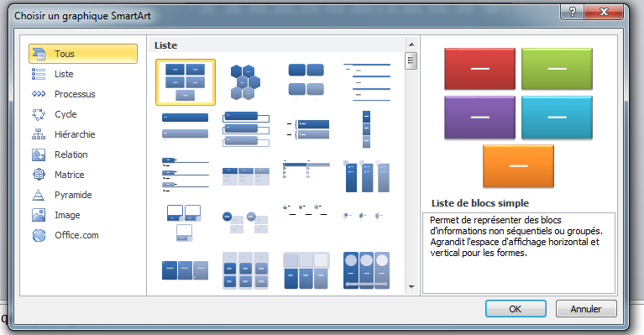
Task: Select the vertical box list with three outlined bars
Action: (246, 129)
